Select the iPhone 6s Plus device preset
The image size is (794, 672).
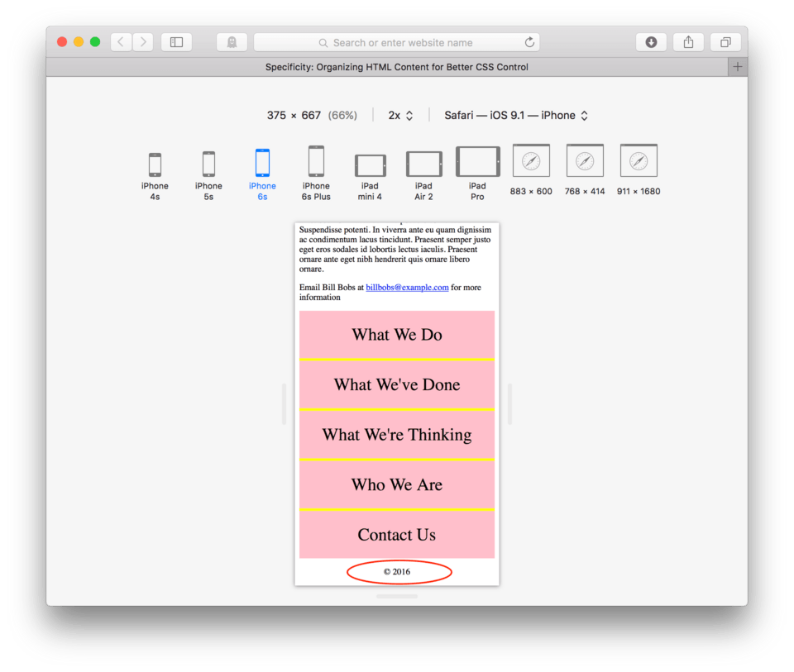click(316, 174)
